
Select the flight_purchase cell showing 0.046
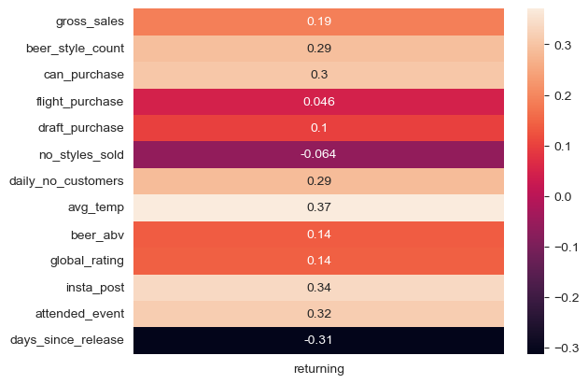click(319, 102)
